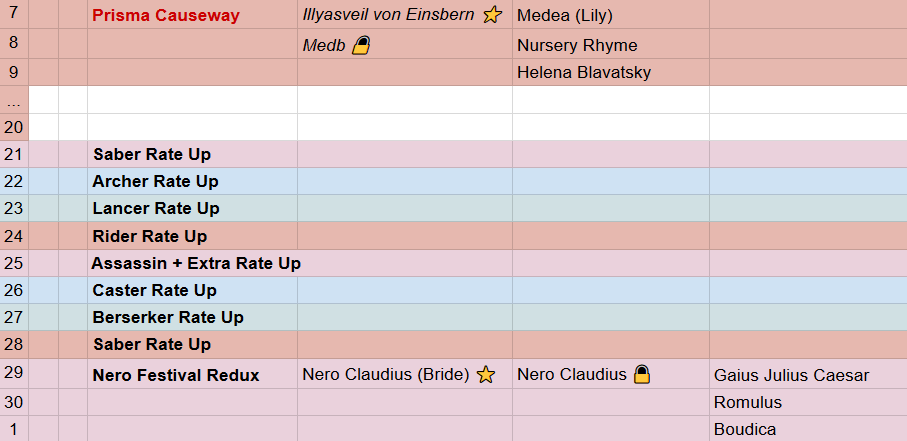This screenshot has height=441, width=907.
Task: Select the Helena Blavatsky cell
Action: pyautogui.click(x=611, y=72)
